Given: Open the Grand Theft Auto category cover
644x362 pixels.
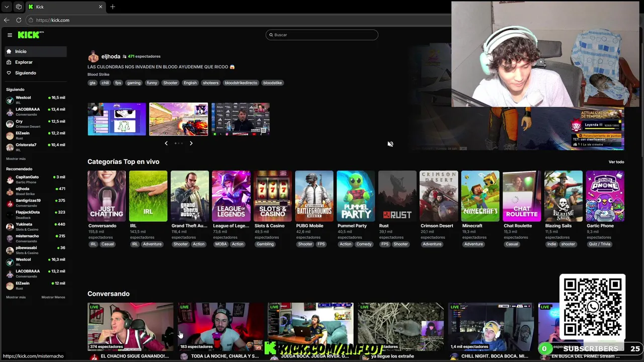Looking at the screenshot, I should pos(190,196).
